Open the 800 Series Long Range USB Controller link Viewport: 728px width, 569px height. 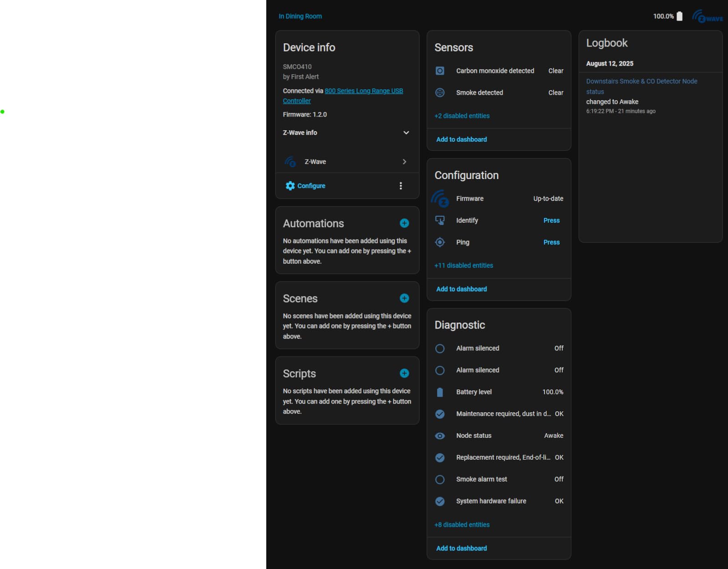pyautogui.click(x=363, y=91)
